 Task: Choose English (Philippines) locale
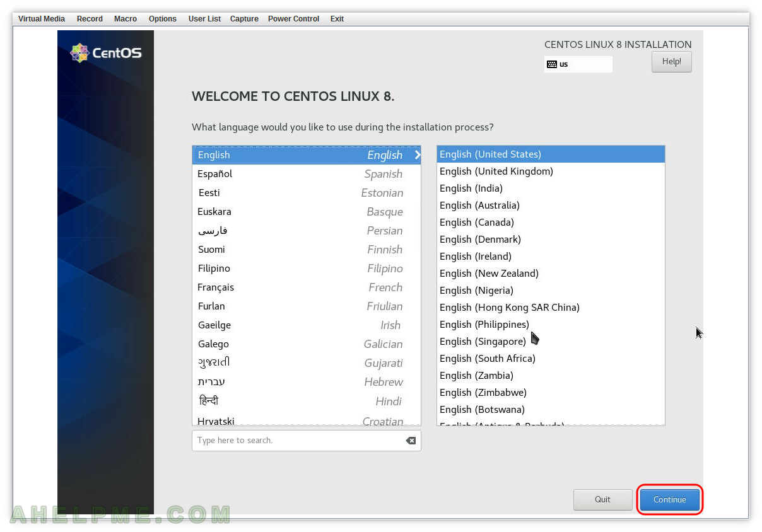[551, 325]
